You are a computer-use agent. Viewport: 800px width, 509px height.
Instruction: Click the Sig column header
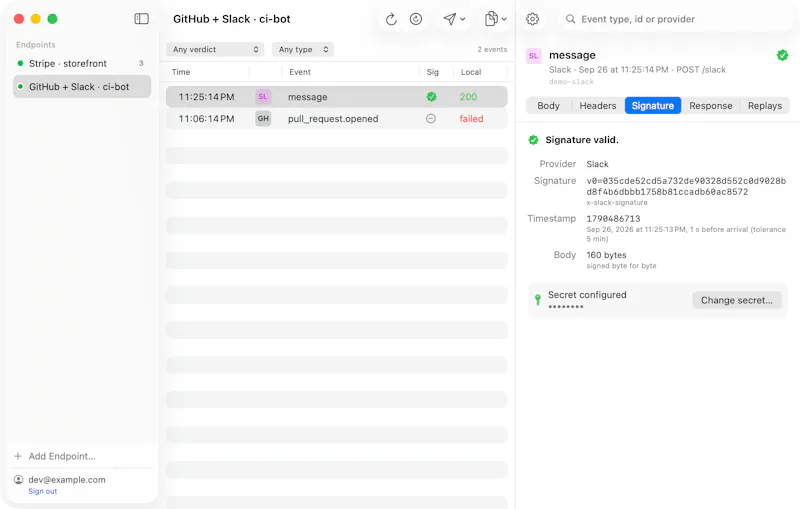click(432, 72)
